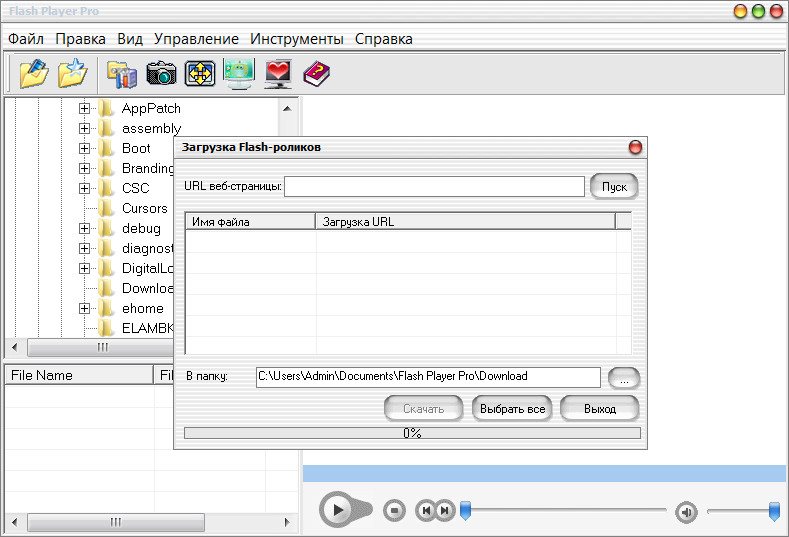The height and width of the screenshot is (537, 789).
Task: Open file with the pencil folder icon
Action: 34,73
